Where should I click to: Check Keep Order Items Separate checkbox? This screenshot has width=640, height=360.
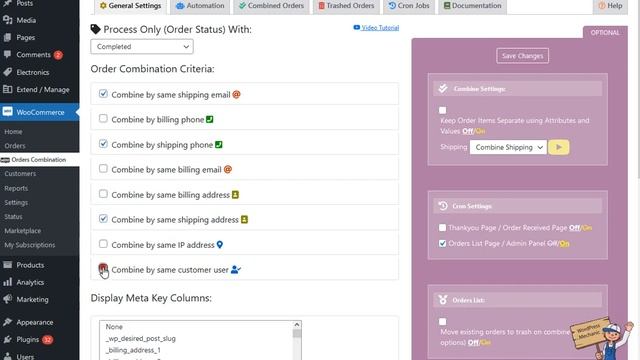(x=442, y=110)
